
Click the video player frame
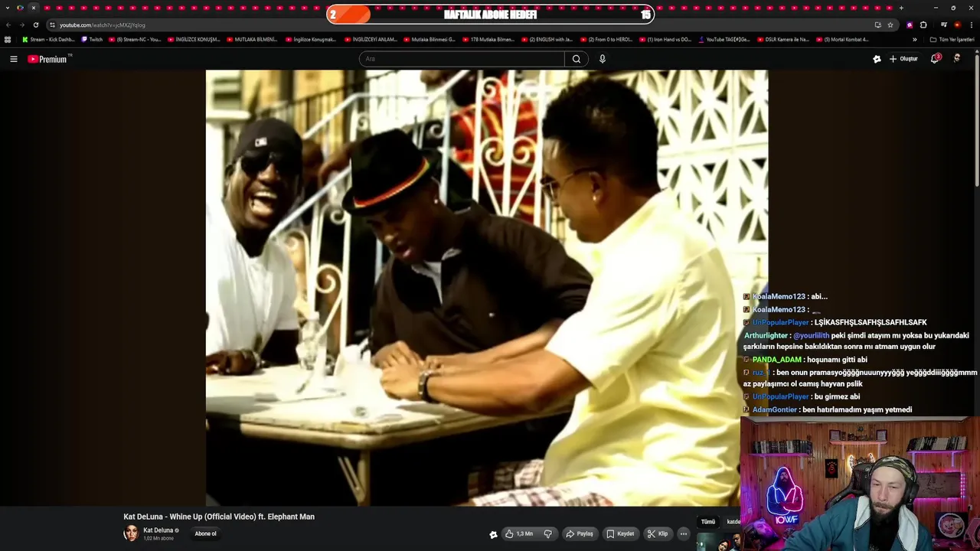[x=486, y=288]
